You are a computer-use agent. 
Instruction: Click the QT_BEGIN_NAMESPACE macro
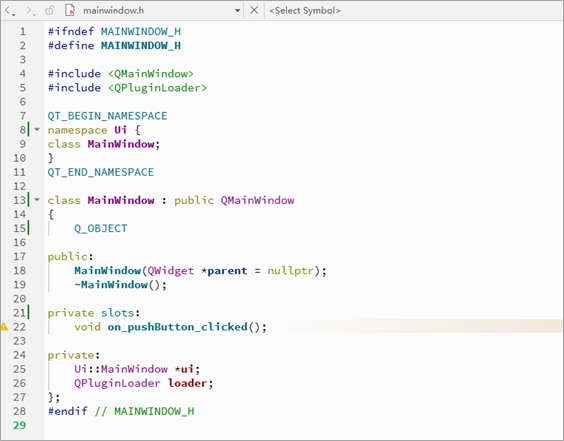[x=108, y=116]
